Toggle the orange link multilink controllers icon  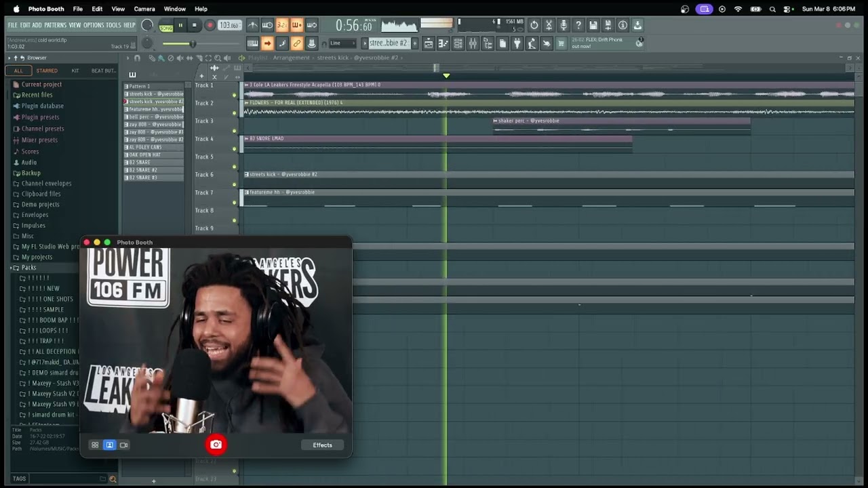(297, 43)
